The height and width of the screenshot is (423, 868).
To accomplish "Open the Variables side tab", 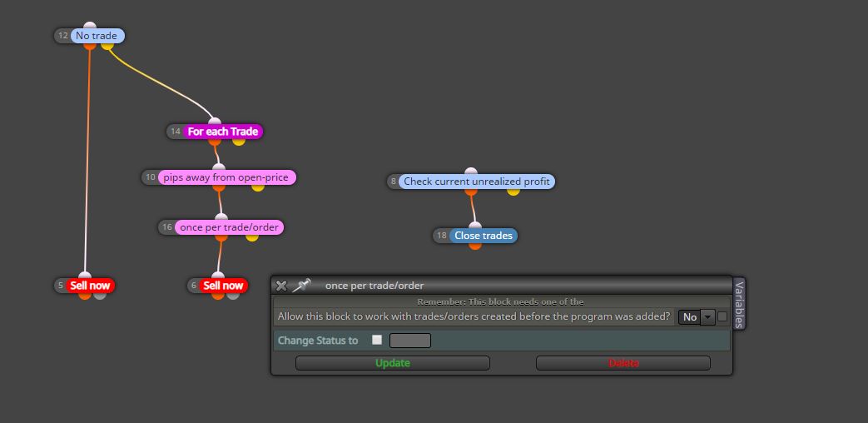I will click(x=739, y=304).
